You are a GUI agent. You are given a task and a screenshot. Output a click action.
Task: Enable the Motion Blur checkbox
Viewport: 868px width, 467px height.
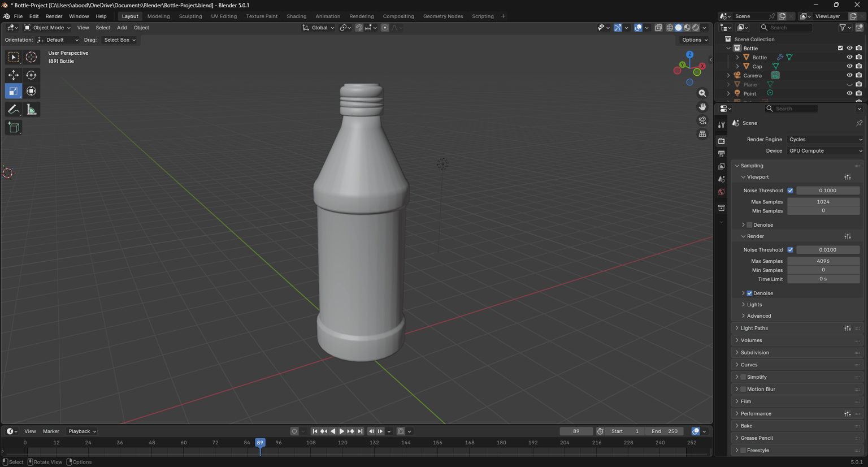[743, 389]
